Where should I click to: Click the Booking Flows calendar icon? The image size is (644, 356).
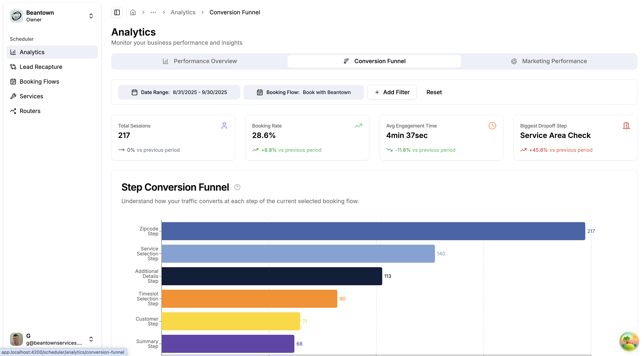[x=13, y=81]
